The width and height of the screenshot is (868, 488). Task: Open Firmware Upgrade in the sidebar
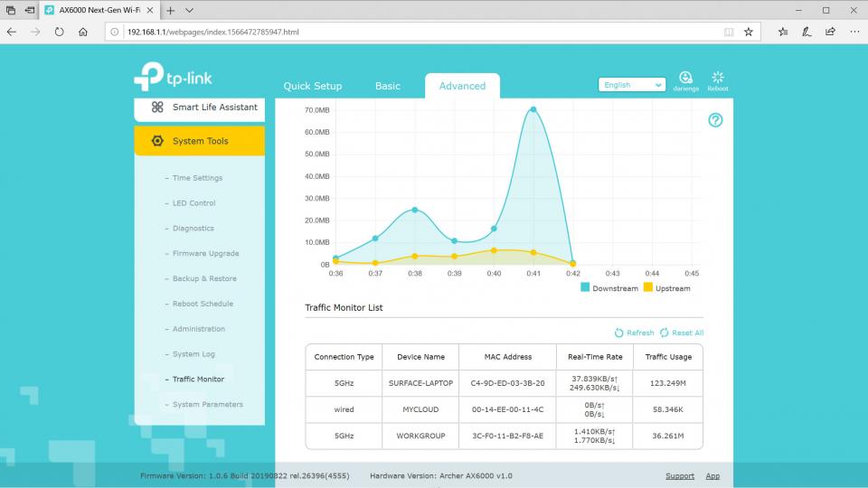[205, 254]
